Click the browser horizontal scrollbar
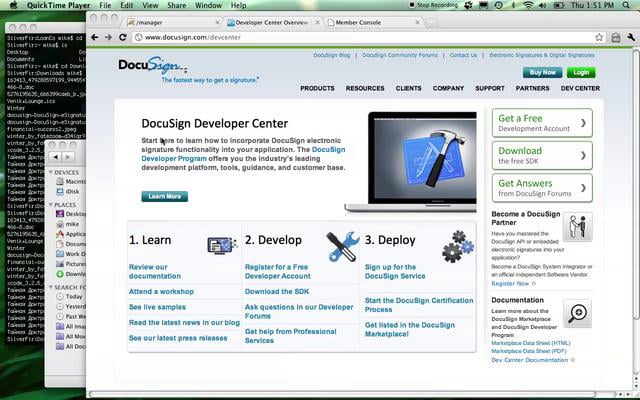 pyautogui.click(x=342, y=394)
